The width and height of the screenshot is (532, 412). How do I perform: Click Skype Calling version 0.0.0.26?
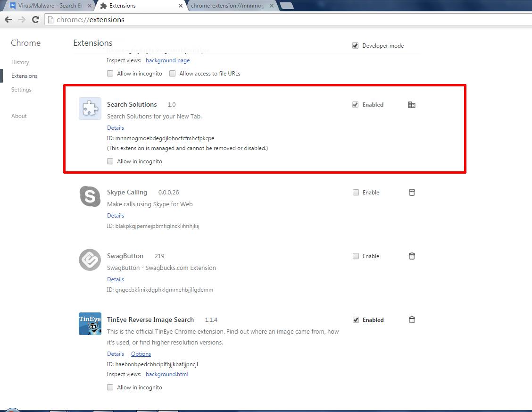[x=169, y=193]
